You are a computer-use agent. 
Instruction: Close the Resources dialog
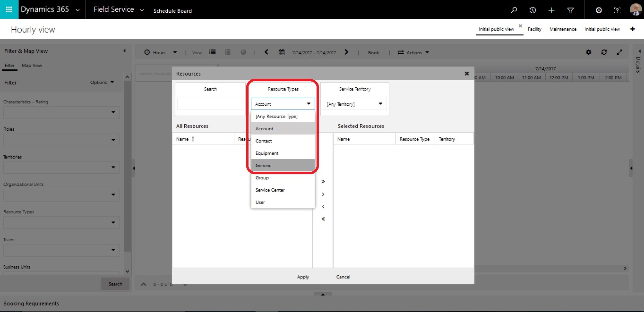coord(467,74)
